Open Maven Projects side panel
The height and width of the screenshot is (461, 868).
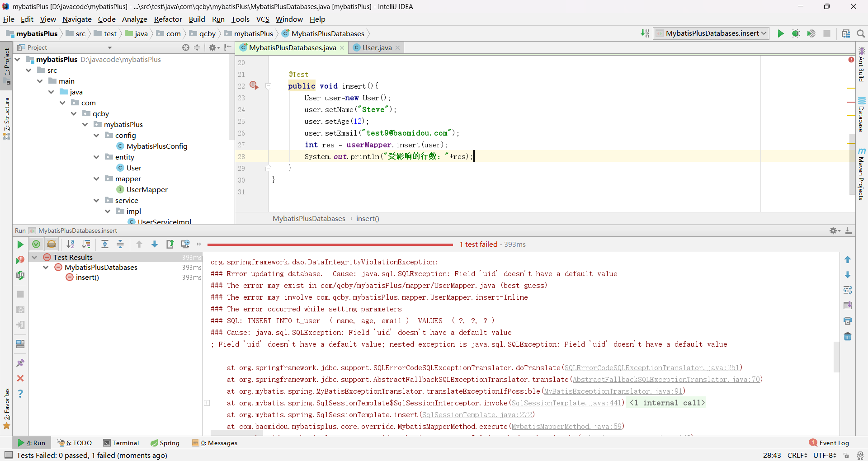coord(862,174)
